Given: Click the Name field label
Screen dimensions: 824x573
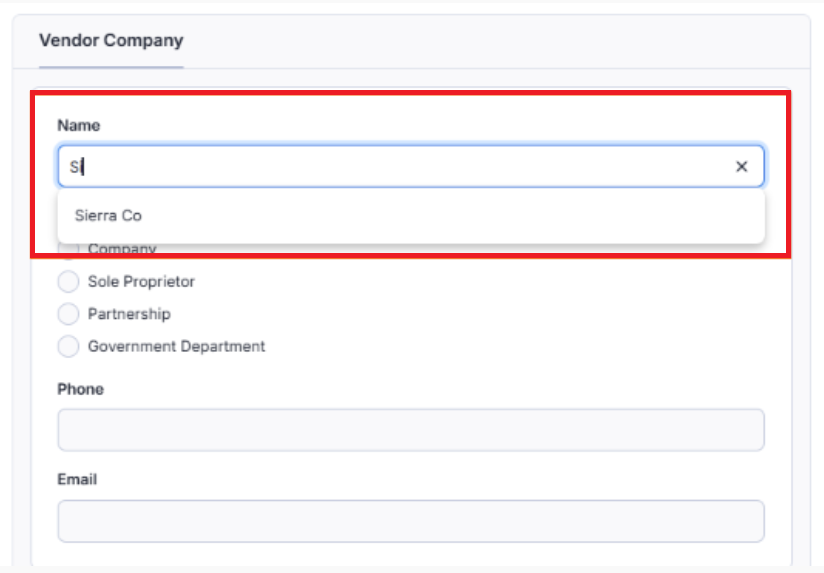Looking at the screenshot, I should 78,125.
